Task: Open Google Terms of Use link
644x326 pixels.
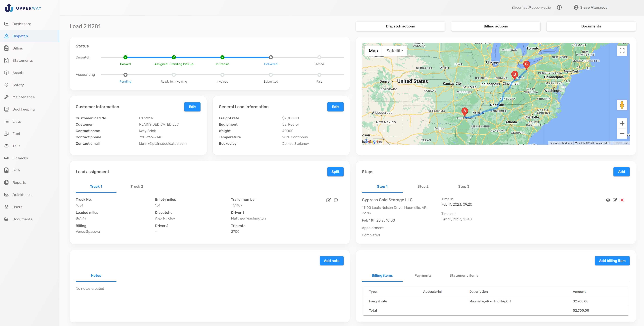Action: click(621, 143)
